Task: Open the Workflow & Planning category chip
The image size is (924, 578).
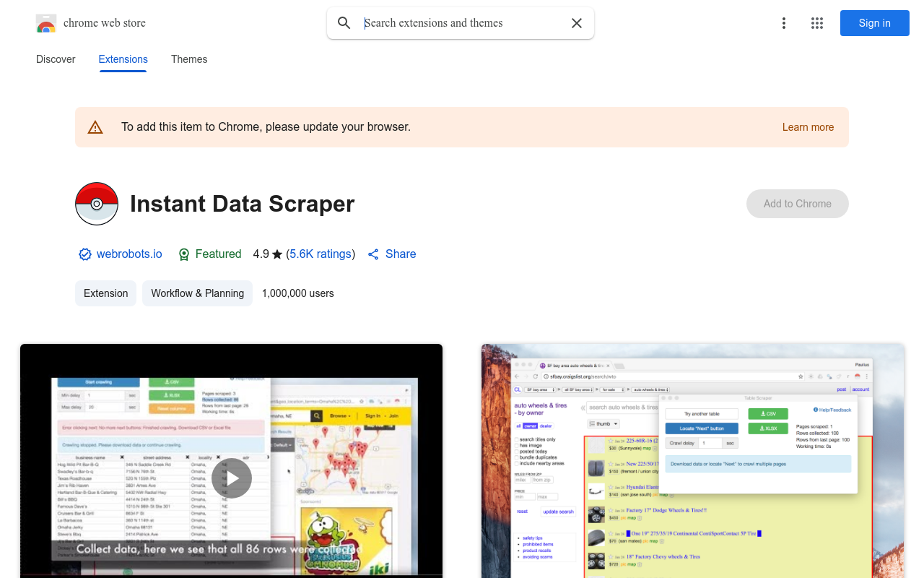Action: point(198,293)
